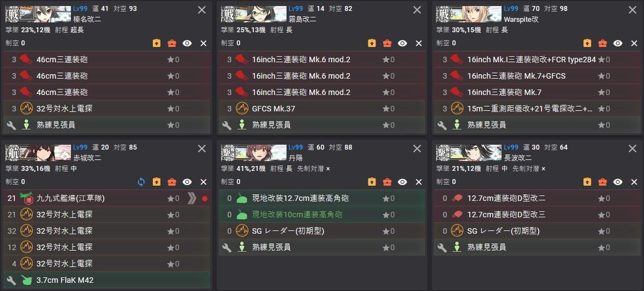
Task: Click the red dot indicator on 九九式艦爆 row
Action: pos(205,199)
